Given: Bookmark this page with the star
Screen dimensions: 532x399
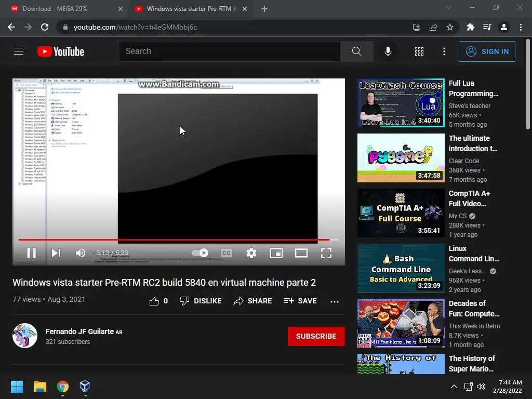Looking at the screenshot, I should coord(449,27).
